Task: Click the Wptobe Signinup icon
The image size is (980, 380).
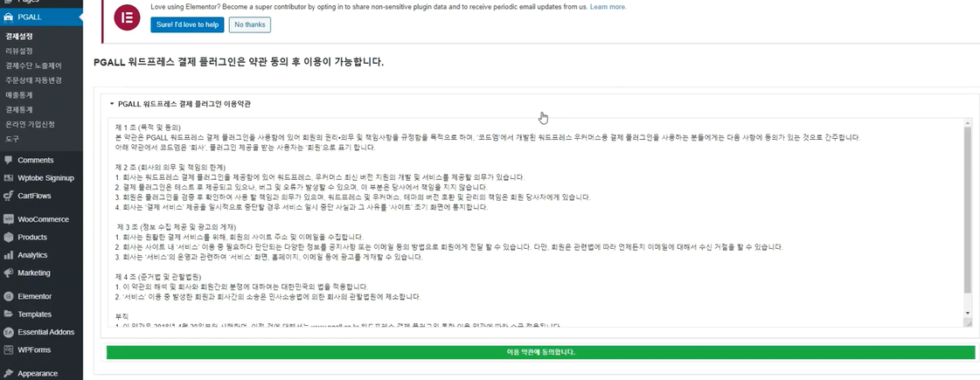Action: [8, 178]
